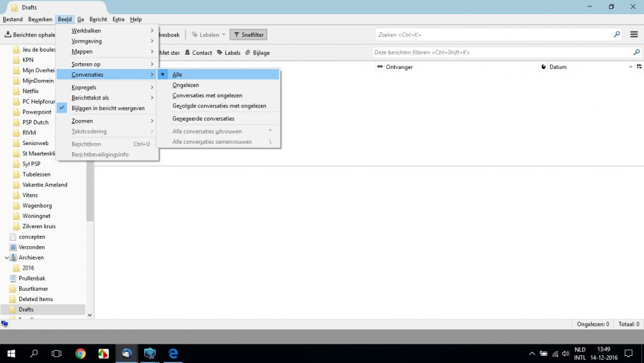Open the hamburger application menu icon

point(634,34)
